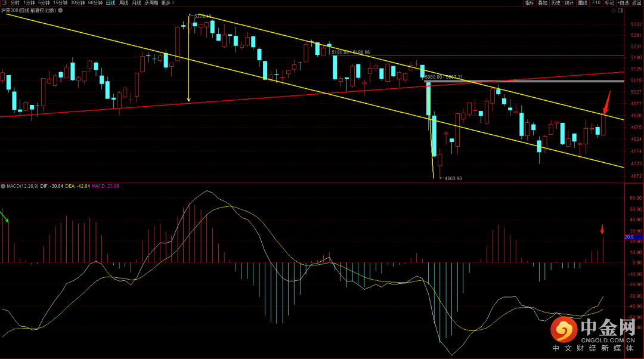The width and height of the screenshot is (644, 359).
Task: Switch to 分时 intraday view
Action: pos(15,2)
